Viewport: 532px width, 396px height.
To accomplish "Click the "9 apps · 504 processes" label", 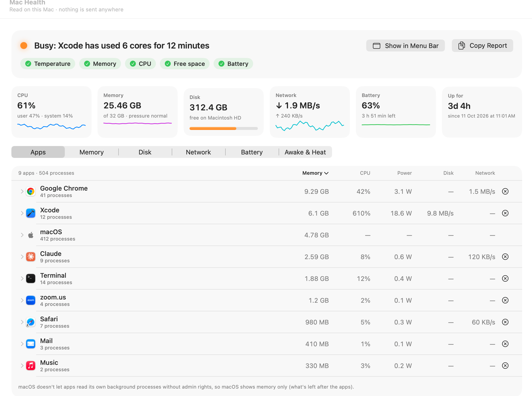I will [x=46, y=173].
